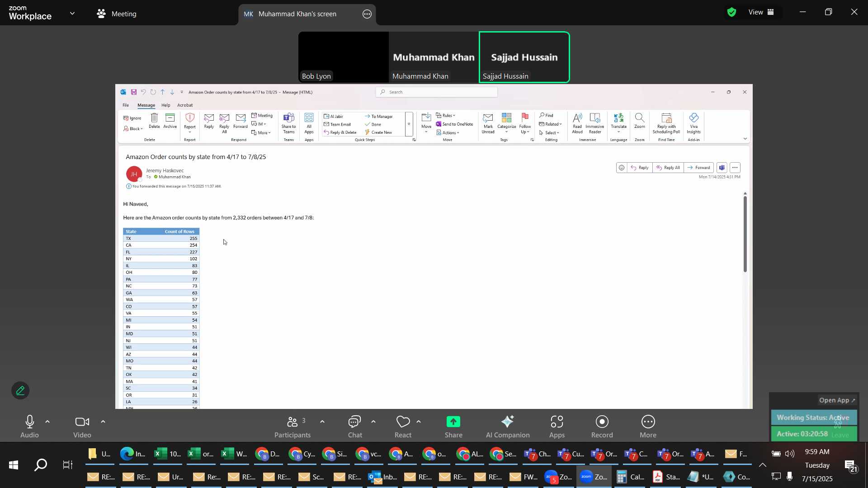Image resolution: width=868 pixels, height=488 pixels.
Task: Expand video options arrow
Action: [103, 422]
